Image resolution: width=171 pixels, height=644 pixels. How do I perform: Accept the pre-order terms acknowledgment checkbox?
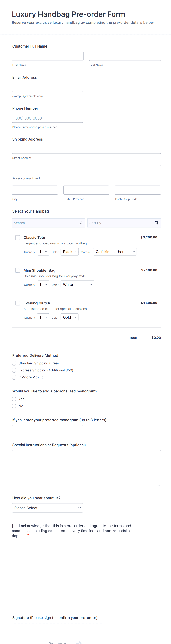coord(15,526)
